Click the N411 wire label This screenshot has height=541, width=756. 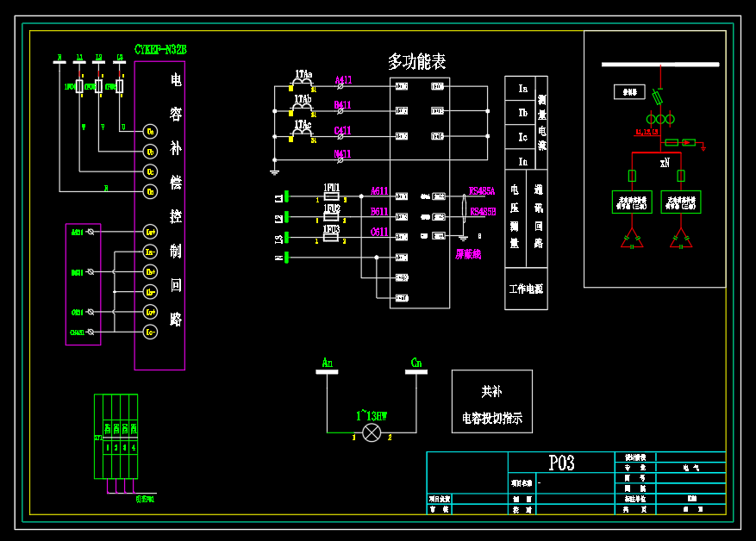[x=342, y=154]
